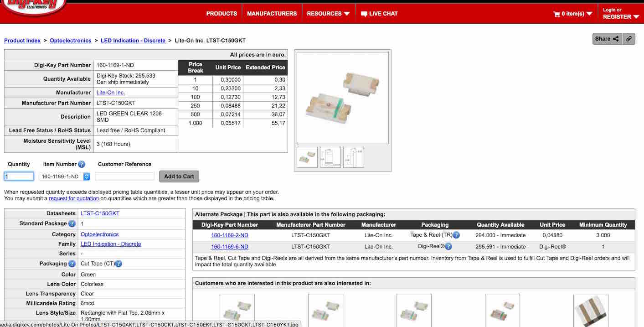Select the second dimension drawing thumbnail
644x327 pixels.
pyautogui.click(x=330, y=157)
